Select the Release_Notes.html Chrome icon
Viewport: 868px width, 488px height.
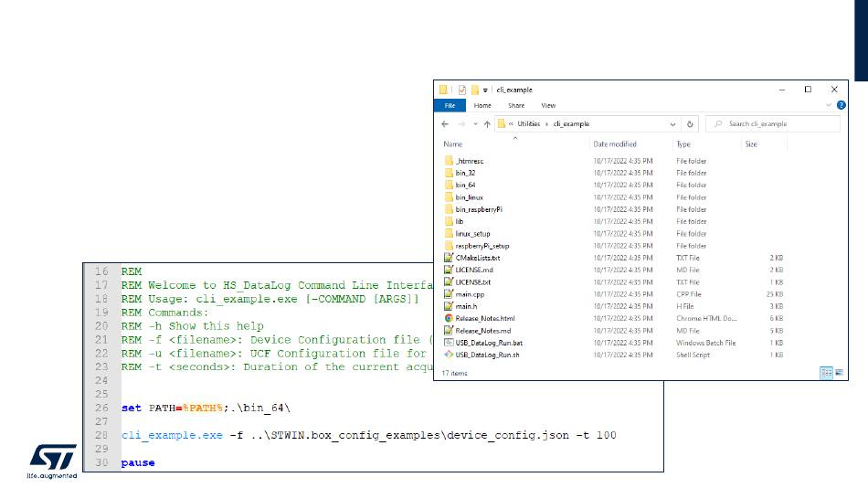449,319
